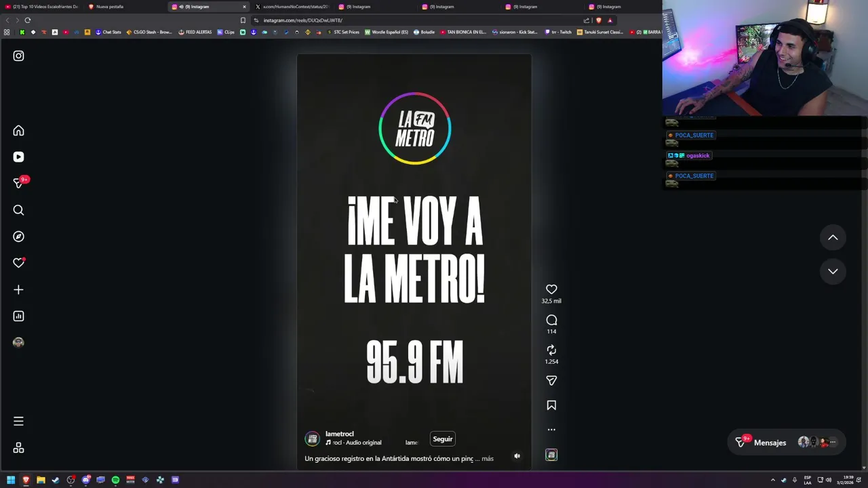
Task: Select ogaskick chat username
Action: point(698,155)
